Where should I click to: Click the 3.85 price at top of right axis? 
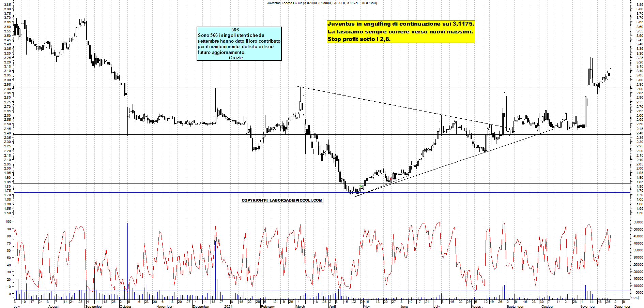[x=640, y=4]
